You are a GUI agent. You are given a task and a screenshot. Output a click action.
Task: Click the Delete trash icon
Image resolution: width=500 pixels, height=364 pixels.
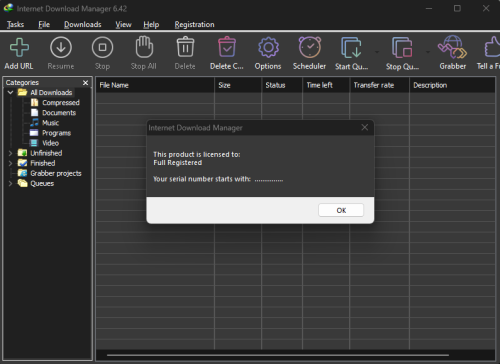click(185, 47)
